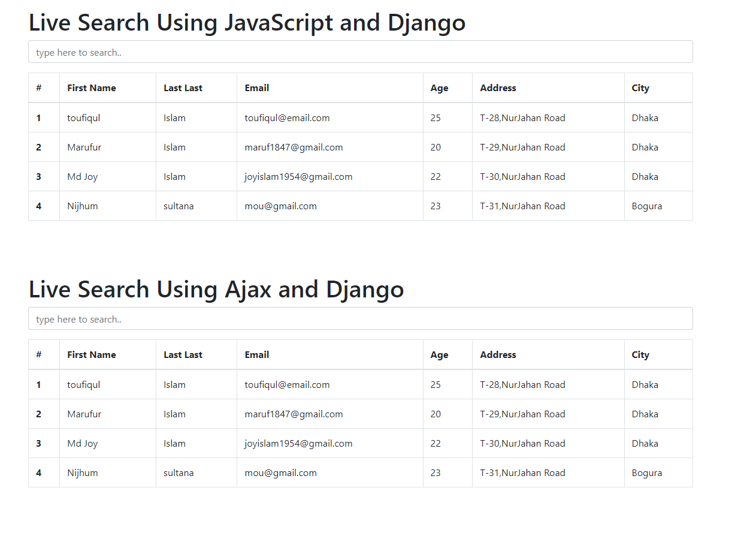Click 'joyislam1954@gmail.com' in JavaScript table
Image resolution: width=756 pixels, height=536 pixels.
click(x=298, y=176)
